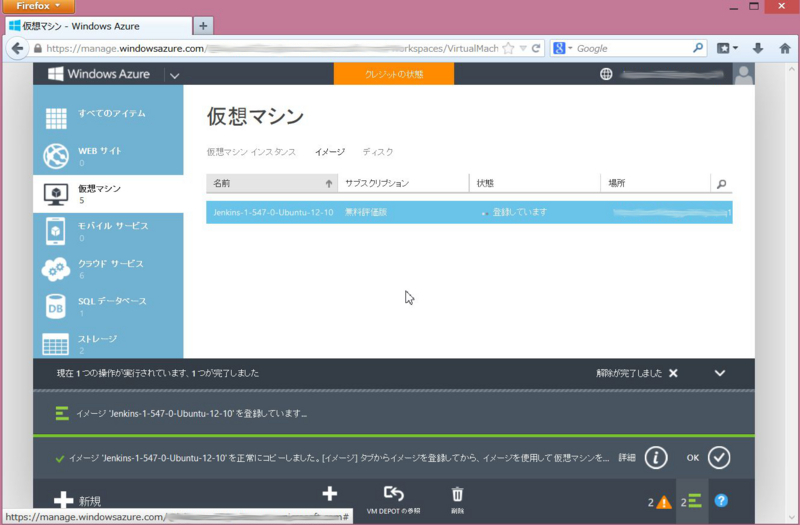Open クレジットの状態 banner
This screenshot has height=525, width=800.
click(393, 74)
